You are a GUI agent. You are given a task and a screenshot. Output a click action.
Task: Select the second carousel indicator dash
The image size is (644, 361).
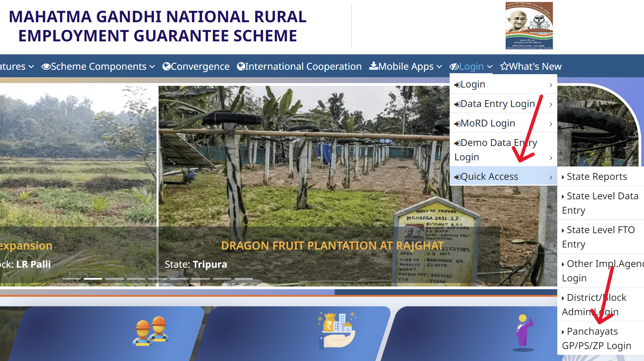click(x=92, y=279)
